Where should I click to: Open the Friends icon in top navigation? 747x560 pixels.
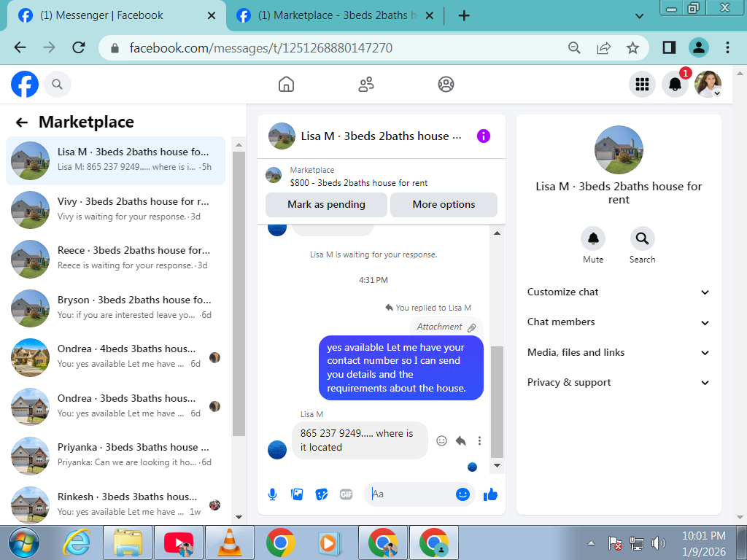(x=366, y=85)
